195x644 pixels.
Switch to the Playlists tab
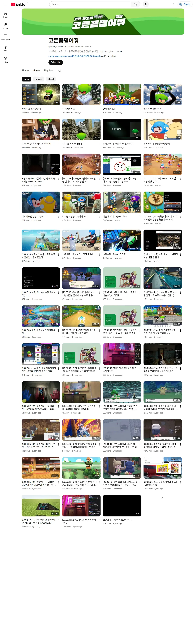(x=48, y=71)
